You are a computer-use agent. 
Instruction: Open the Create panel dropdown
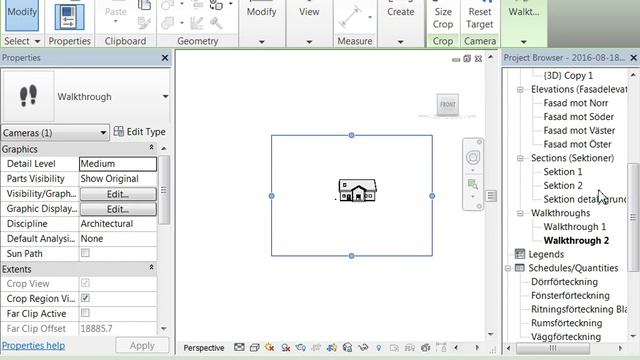point(400,42)
